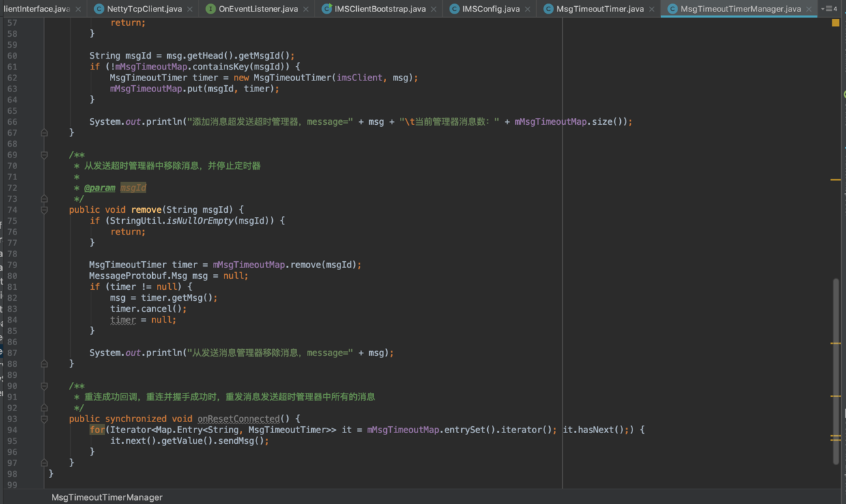Click the interface icon on OnEventListener.java tab
The image size is (846, 504).
click(211, 10)
